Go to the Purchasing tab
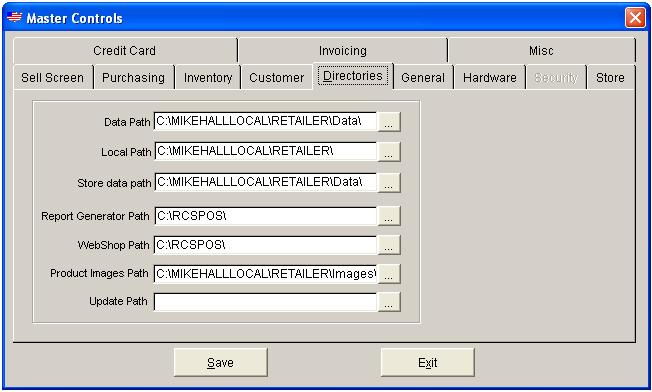Image resolution: width=652 pixels, height=392 pixels. (x=133, y=77)
